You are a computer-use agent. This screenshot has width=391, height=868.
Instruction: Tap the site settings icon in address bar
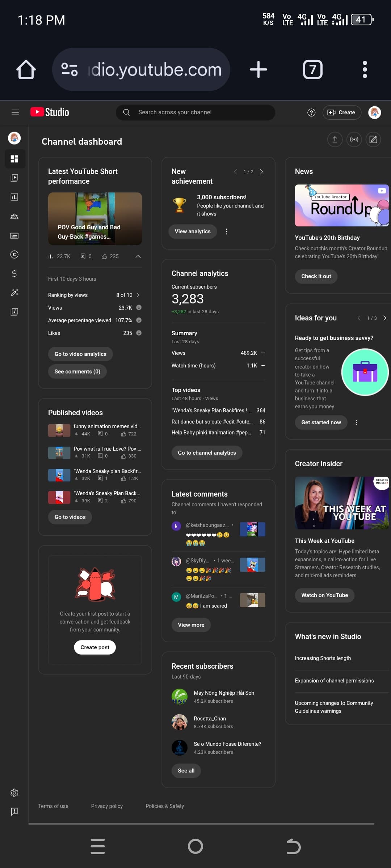tap(70, 69)
